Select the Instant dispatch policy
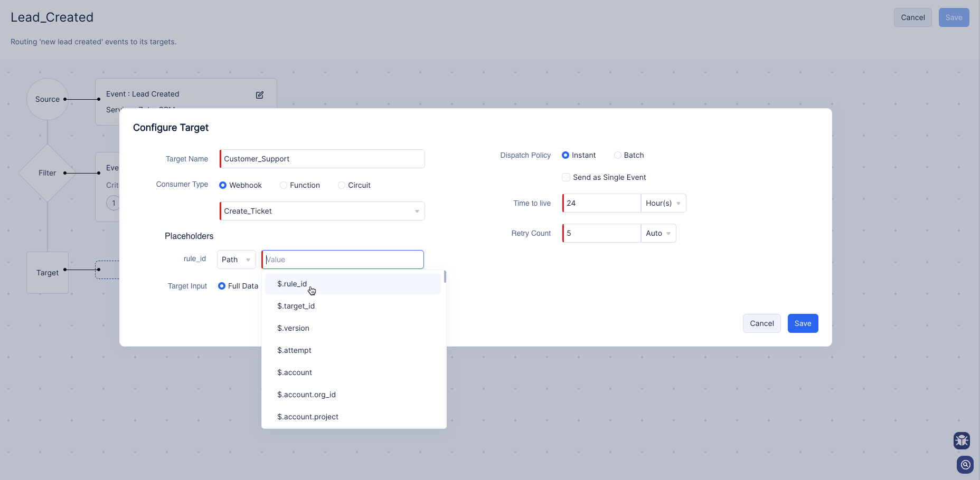 point(566,155)
